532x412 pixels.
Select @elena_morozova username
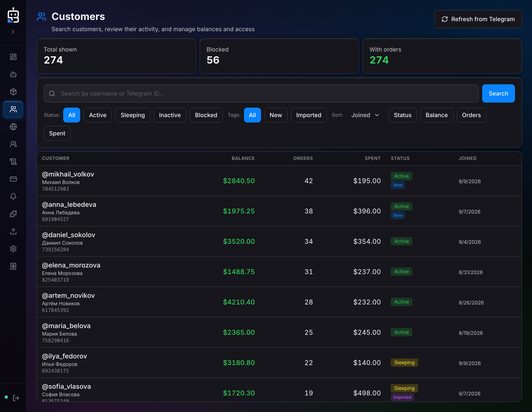(71, 265)
